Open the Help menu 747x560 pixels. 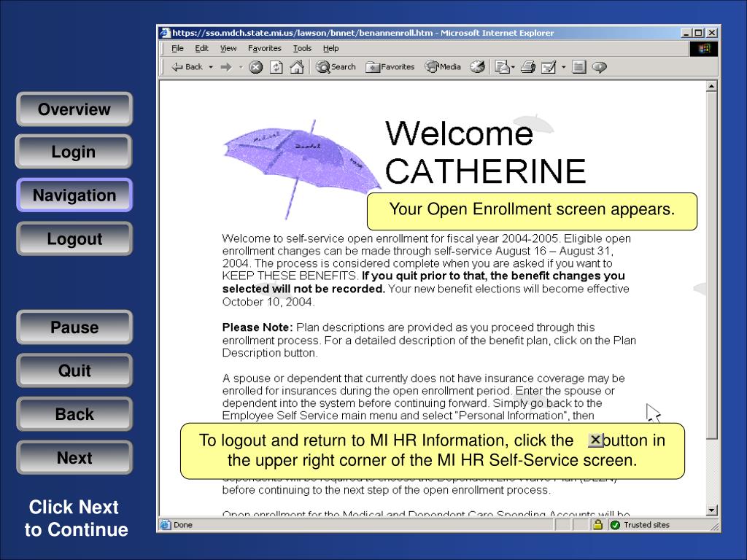[330, 48]
